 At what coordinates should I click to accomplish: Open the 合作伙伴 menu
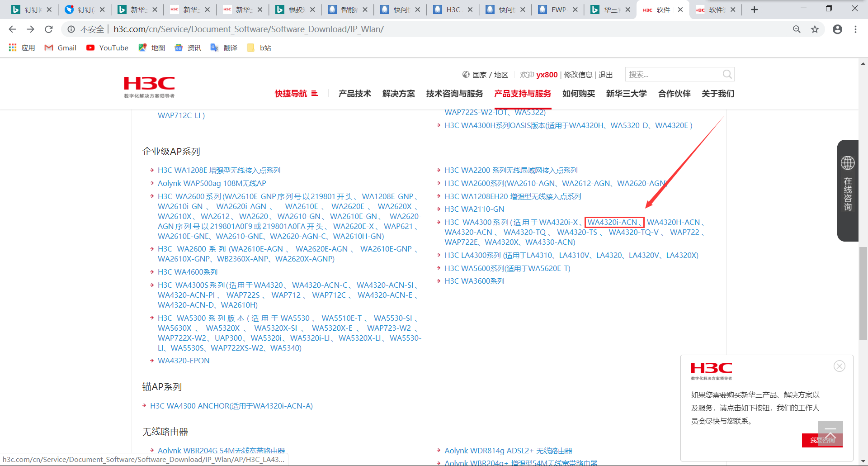point(675,94)
